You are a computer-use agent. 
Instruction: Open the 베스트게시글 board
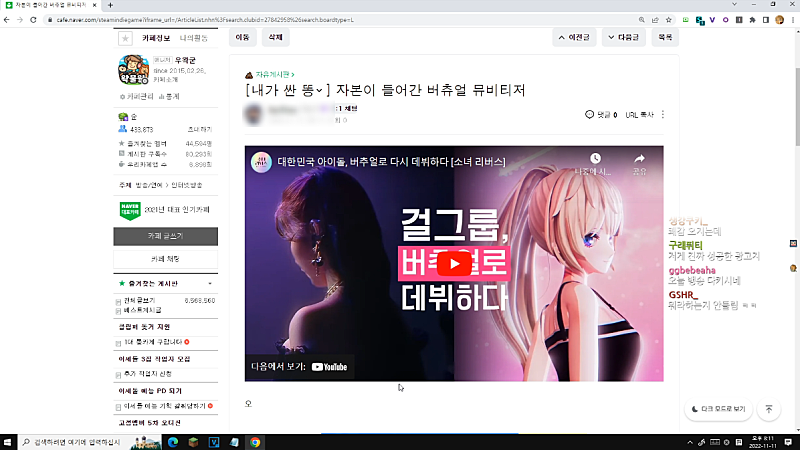(143, 310)
